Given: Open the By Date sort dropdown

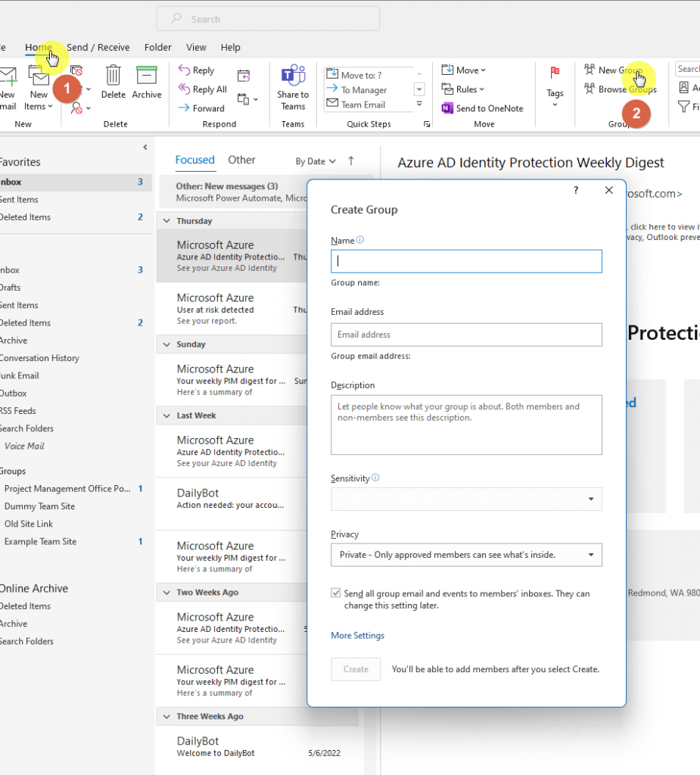Looking at the screenshot, I should pyautogui.click(x=316, y=161).
